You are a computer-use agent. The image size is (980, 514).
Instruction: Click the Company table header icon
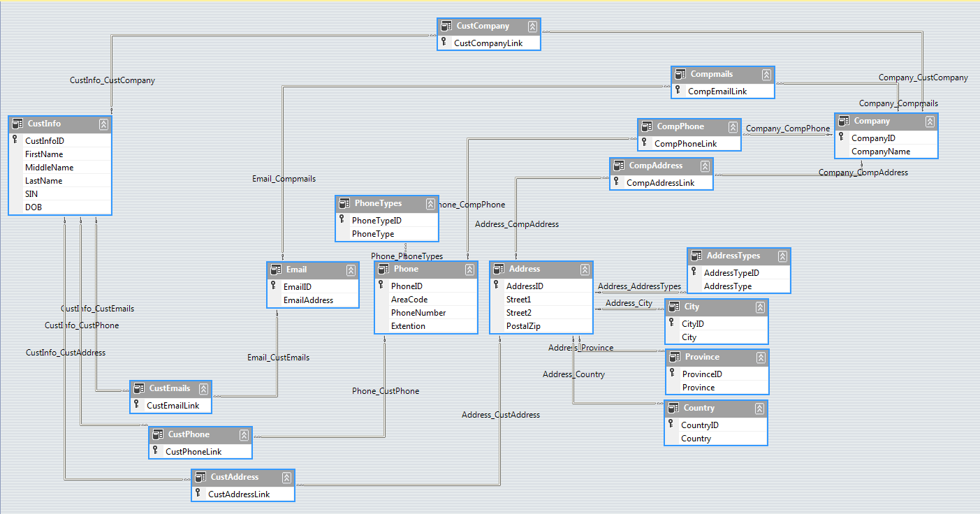pos(844,121)
